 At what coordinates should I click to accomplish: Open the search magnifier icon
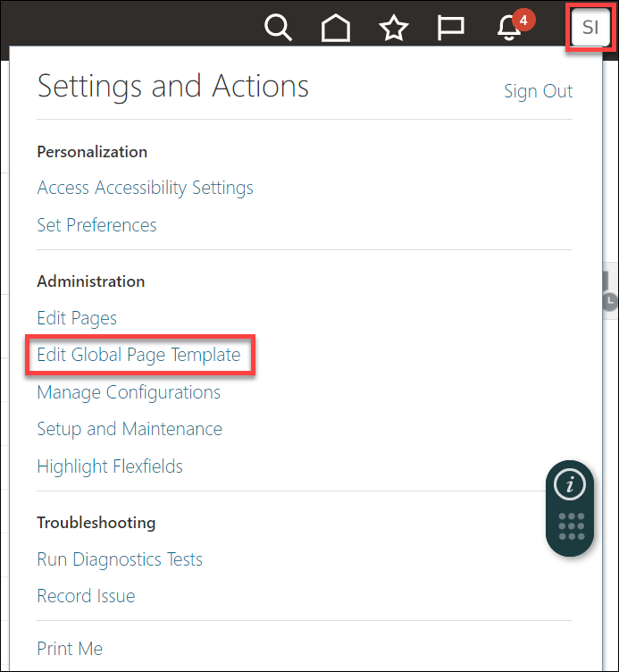[278, 28]
